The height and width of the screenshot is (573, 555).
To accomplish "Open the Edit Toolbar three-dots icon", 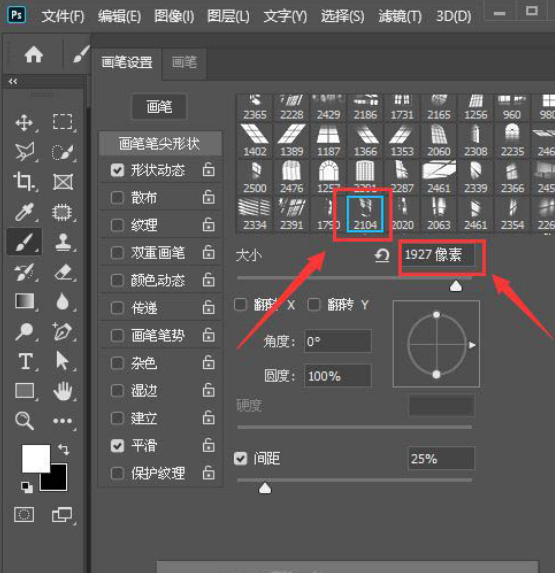I will tap(62, 421).
